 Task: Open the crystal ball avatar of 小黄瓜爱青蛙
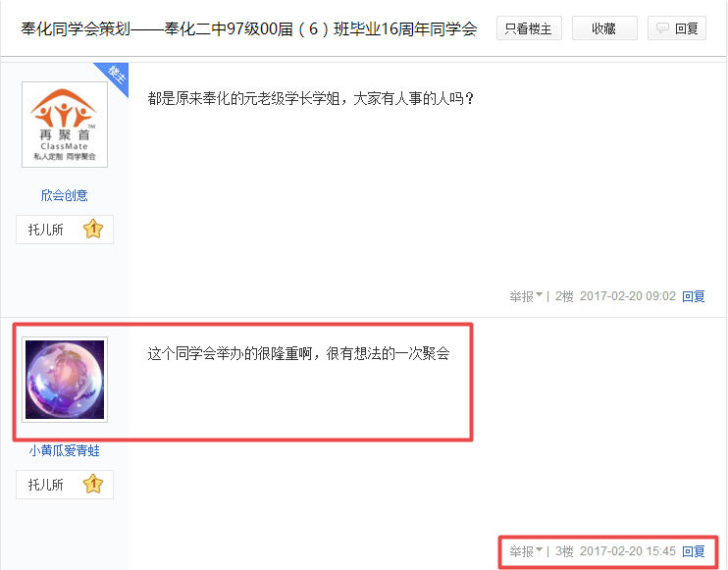click(65, 380)
